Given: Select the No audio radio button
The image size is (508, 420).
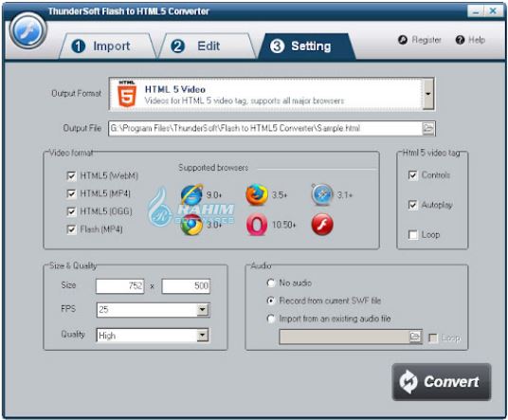Looking at the screenshot, I should pyautogui.click(x=270, y=283).
